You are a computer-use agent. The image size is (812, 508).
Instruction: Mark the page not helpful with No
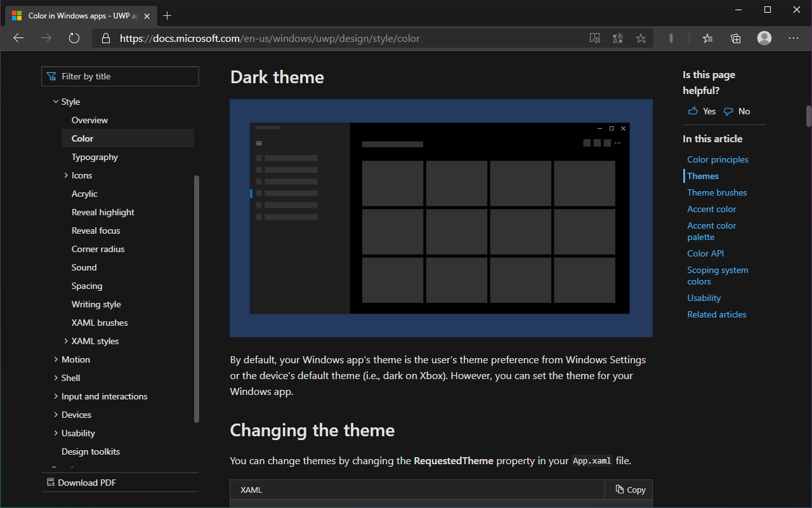(737, 110)
